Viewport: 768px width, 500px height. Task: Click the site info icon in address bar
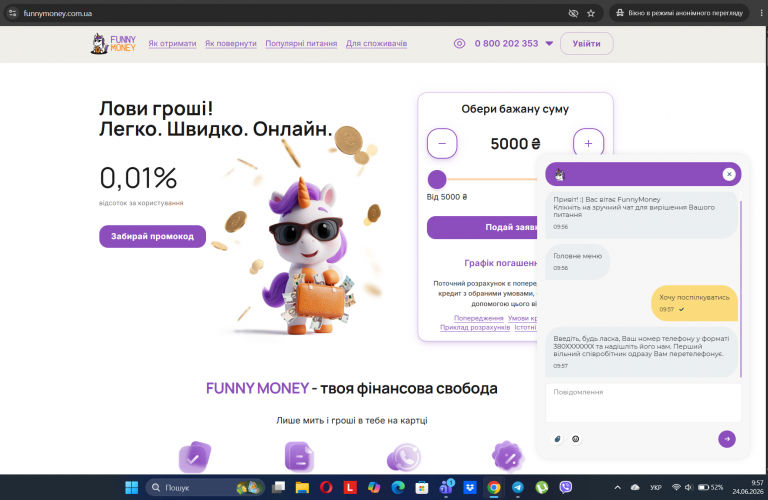(13, 13)
